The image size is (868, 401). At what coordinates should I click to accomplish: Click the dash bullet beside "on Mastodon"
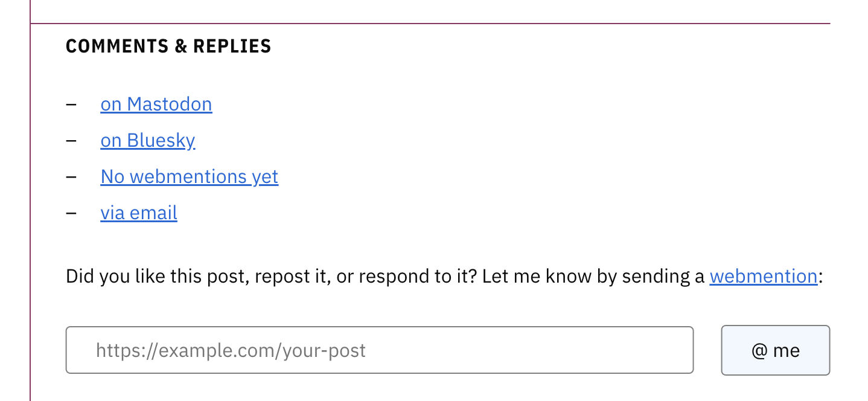click(x=72, y=104)
